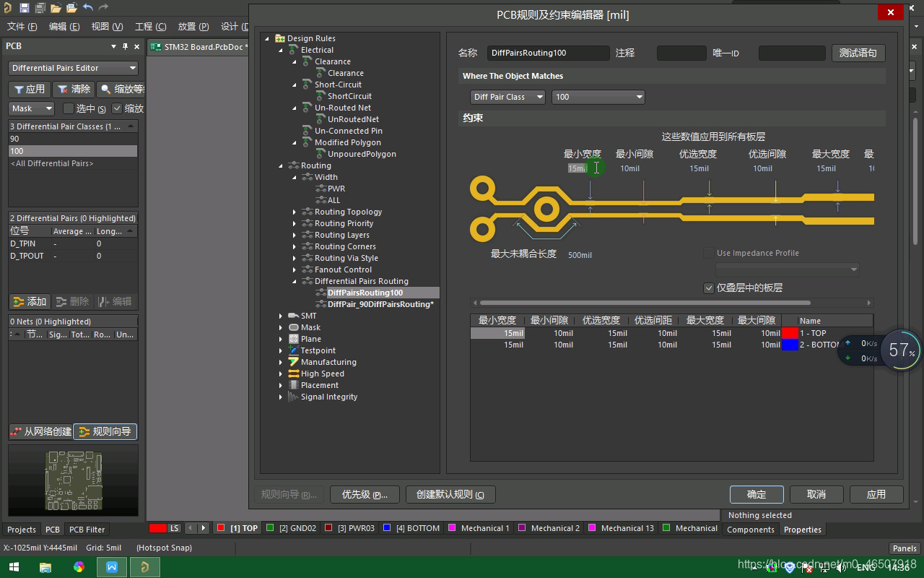Click the Altium Designer taskbar icon
924x578 pixels.
(x=145, y=567)
